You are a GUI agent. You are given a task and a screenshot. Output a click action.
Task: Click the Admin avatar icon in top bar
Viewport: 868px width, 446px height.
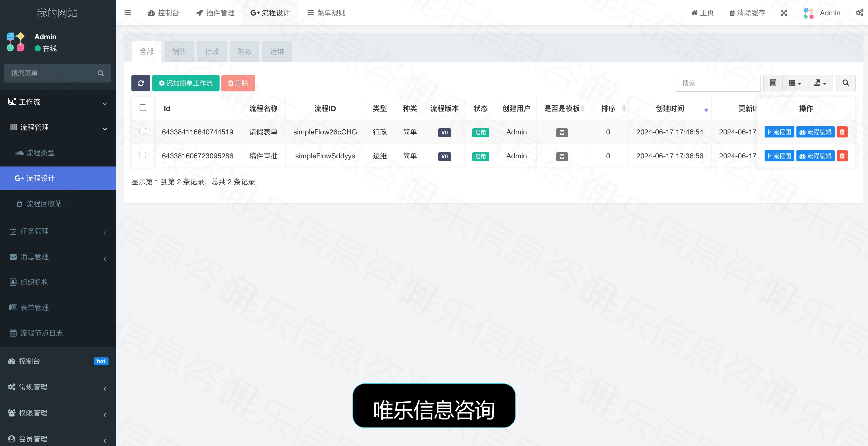point(808,13)
